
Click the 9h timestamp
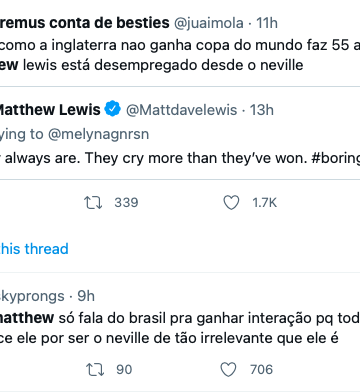coord(86,296)
